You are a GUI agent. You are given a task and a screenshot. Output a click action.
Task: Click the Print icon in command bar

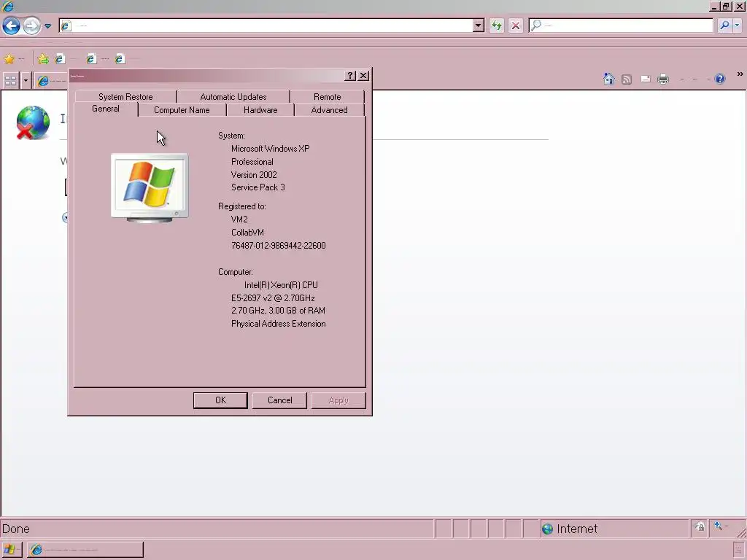coord(663,79)
